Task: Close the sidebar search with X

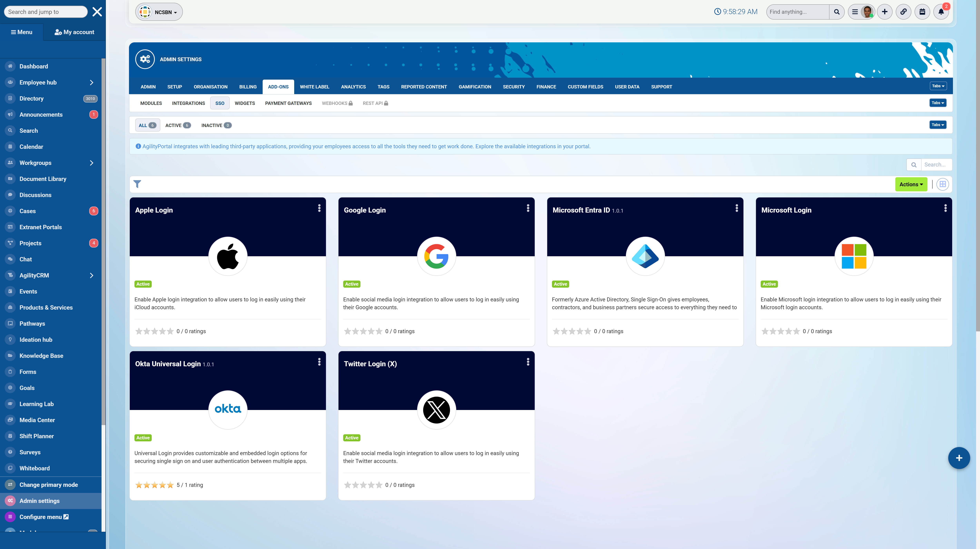Action: pyautogui.click(x=97, y=12)
